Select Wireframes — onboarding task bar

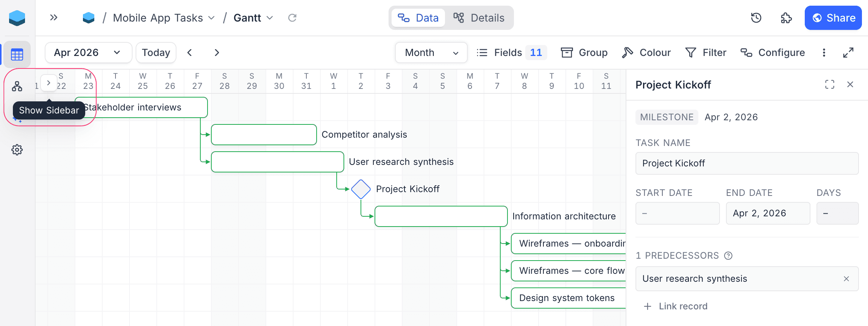pyautogui.click(x=568, y=244)
